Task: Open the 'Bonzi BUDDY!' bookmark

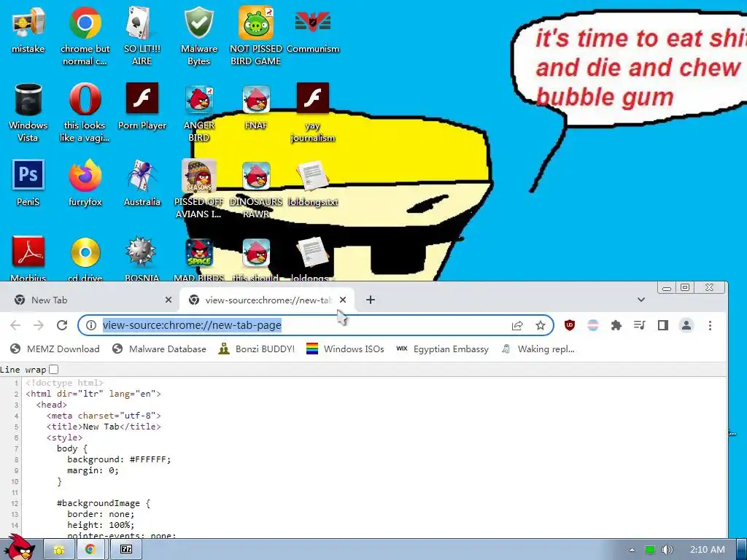Action: pyautogui.click(x=256, y=349)
